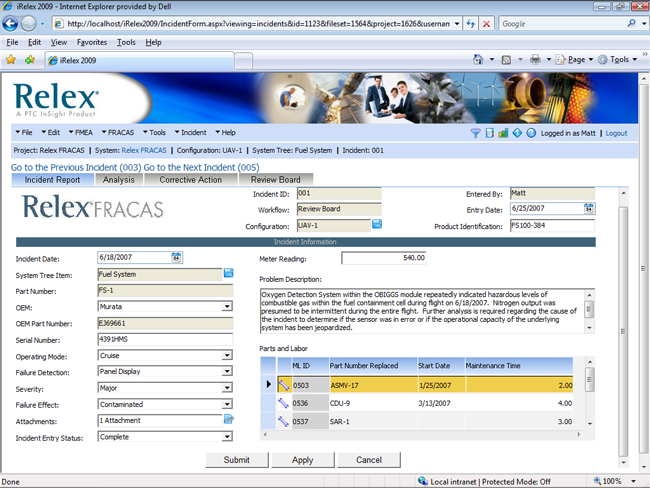Click the wrench icon for row 0503

(284, 385)
